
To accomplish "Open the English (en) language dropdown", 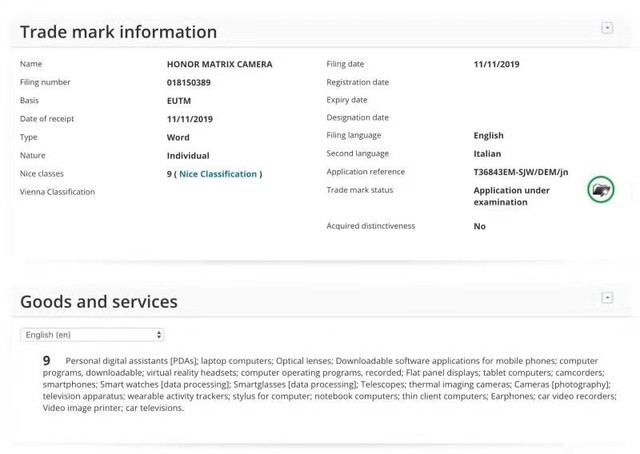I will point(92,335).
